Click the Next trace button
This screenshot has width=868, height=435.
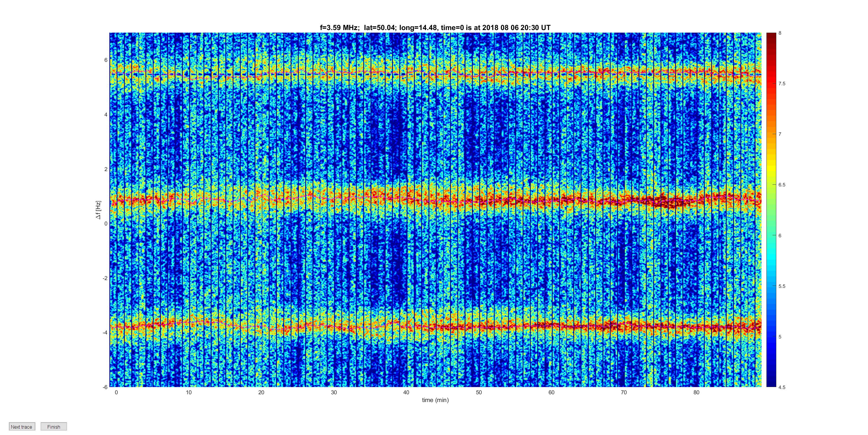point(22,427)
